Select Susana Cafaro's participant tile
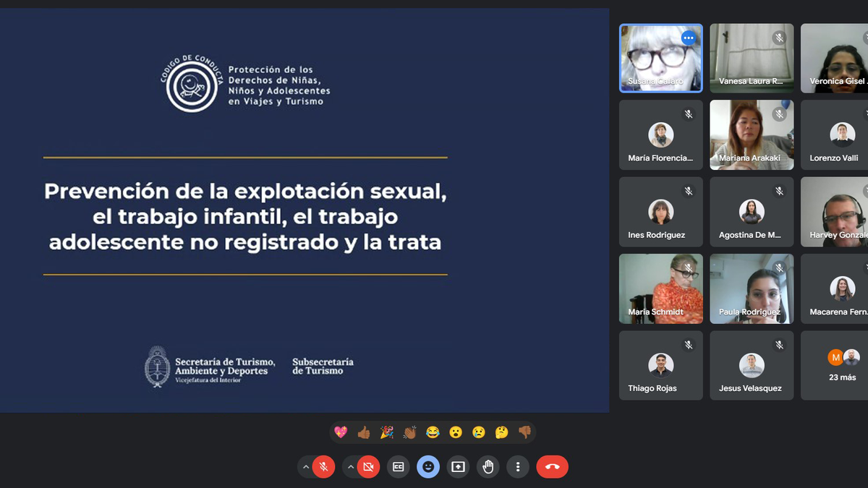868x488 pixels. pyautogui.click(x=660, y=58)
